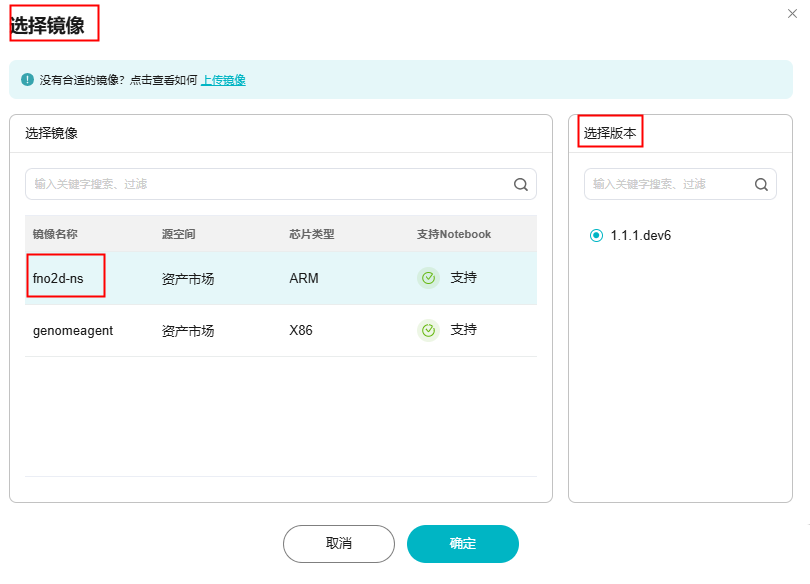Click the 芯片类型 column header

click(311, 234)
